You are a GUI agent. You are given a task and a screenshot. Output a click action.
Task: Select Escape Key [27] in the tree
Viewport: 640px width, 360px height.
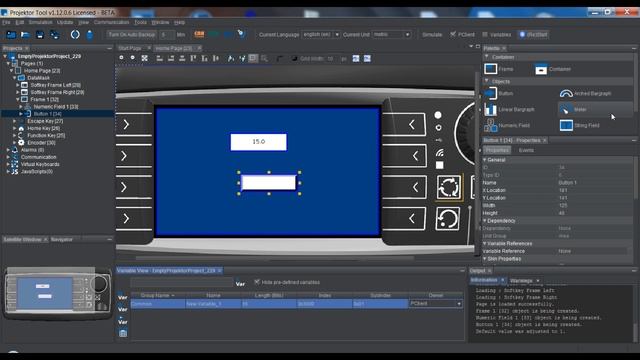(x=45, y=121)
